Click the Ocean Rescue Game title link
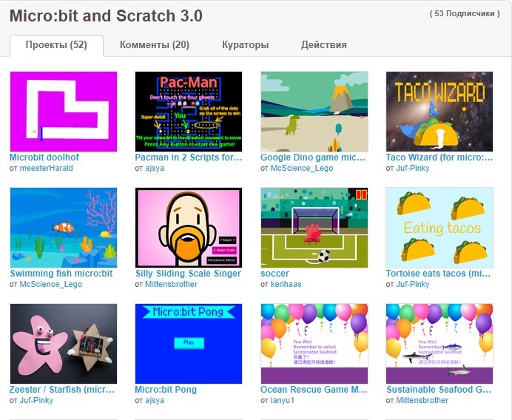 (314, 390)
